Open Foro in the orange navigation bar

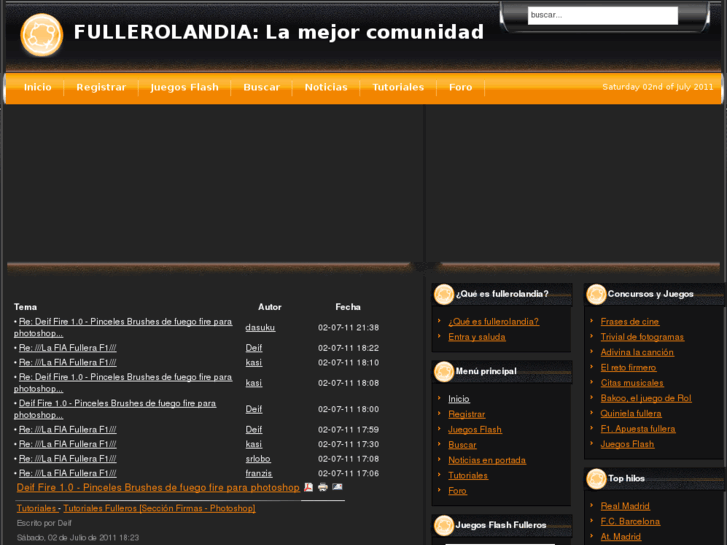click(460, 87)
